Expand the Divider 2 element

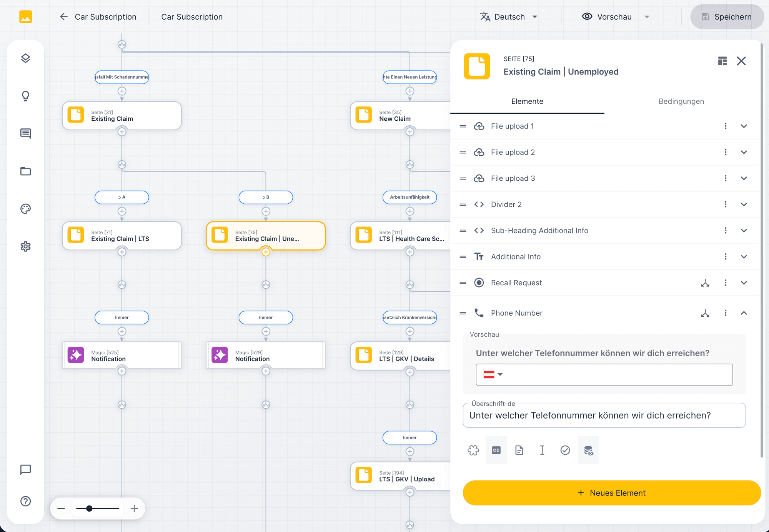coord(744,204)
